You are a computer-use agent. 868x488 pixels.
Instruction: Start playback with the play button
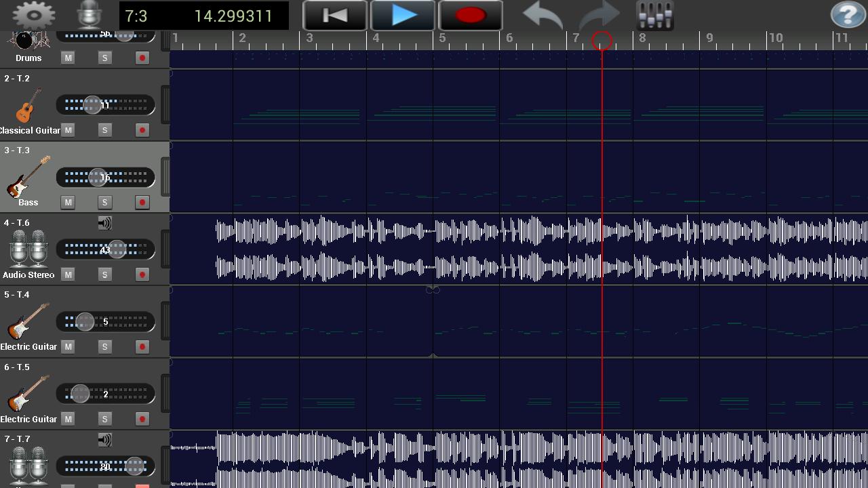[x=403, y=16]
